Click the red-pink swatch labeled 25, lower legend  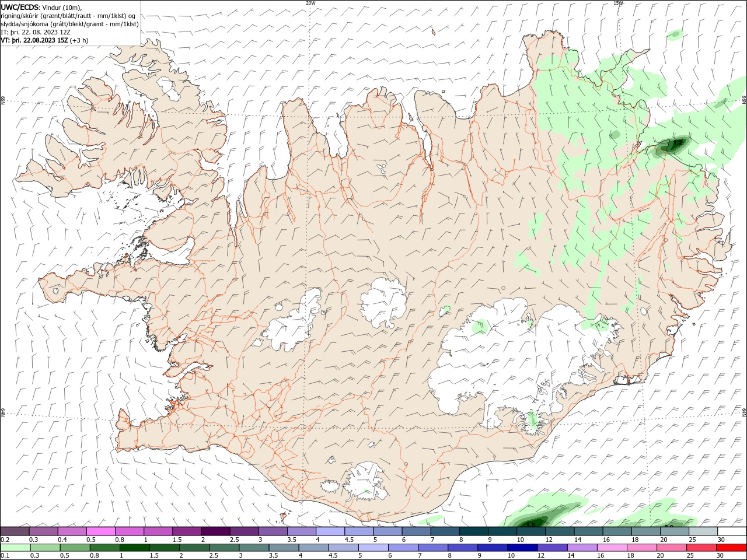click(701, 548)
